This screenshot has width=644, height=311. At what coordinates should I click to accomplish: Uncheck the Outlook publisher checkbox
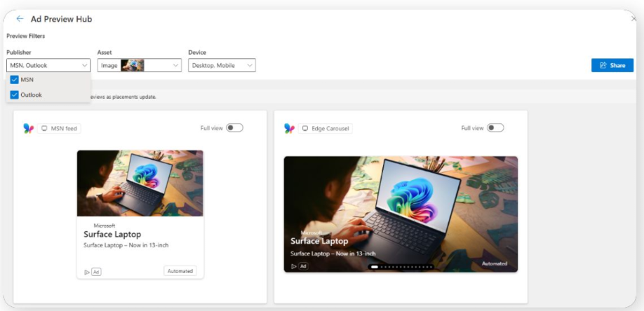tap(15, 95)
